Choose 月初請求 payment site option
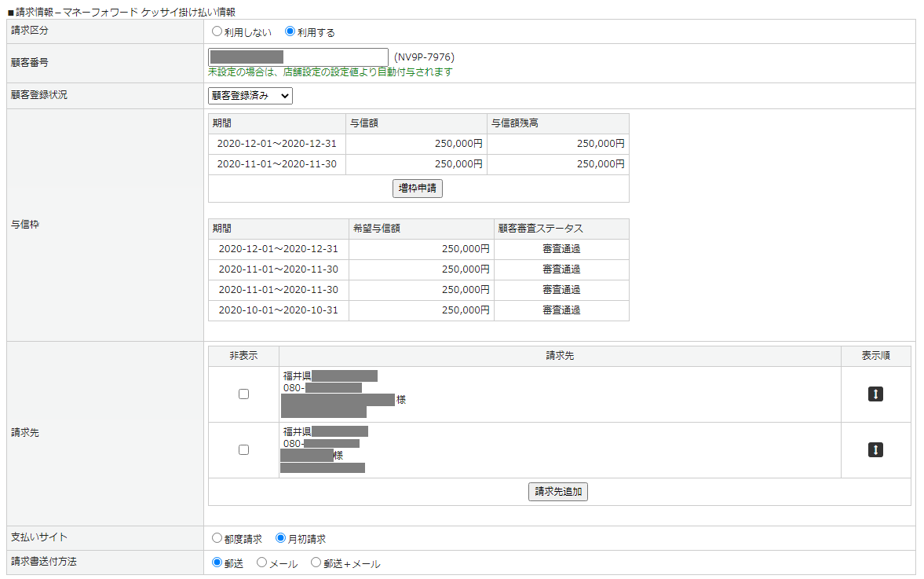The width and height of the screenshot is (924, 579). [281, 539]
